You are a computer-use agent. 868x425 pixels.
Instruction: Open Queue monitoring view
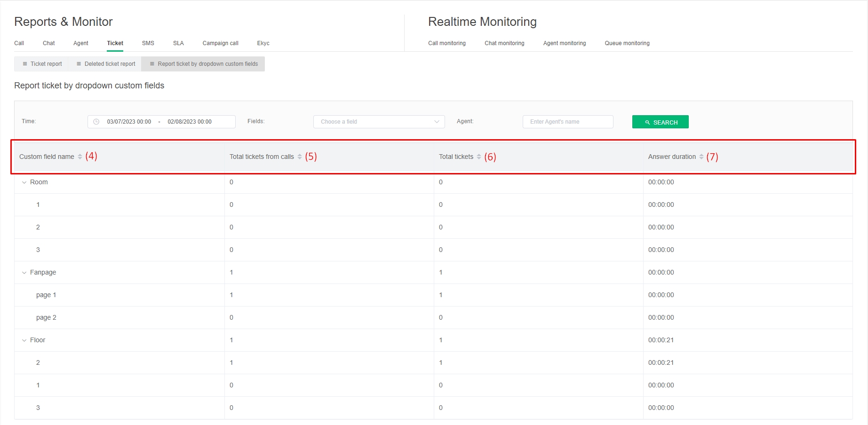627,43
